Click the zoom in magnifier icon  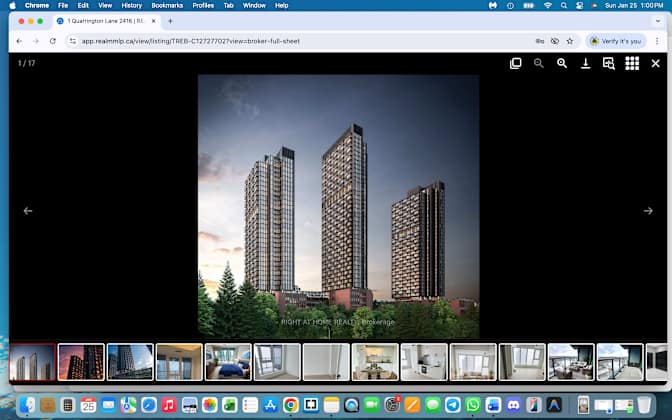click(562, 63)
